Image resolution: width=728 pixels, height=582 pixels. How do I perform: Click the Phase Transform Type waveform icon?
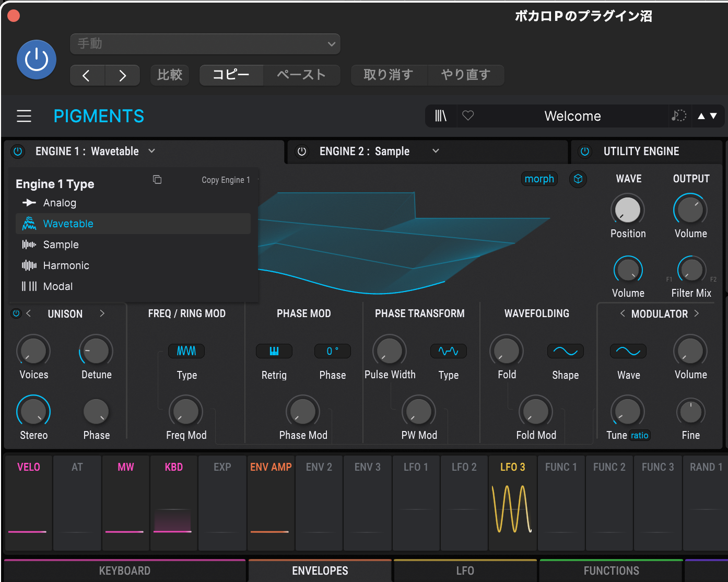449,351
